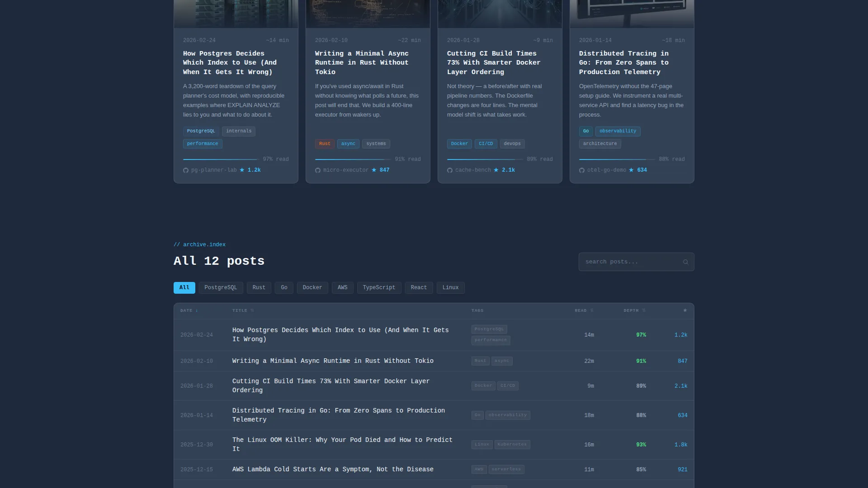This screenshot has height=488, width=868.
Task: Click 89% read progress bar
Action: pos(485,160)
